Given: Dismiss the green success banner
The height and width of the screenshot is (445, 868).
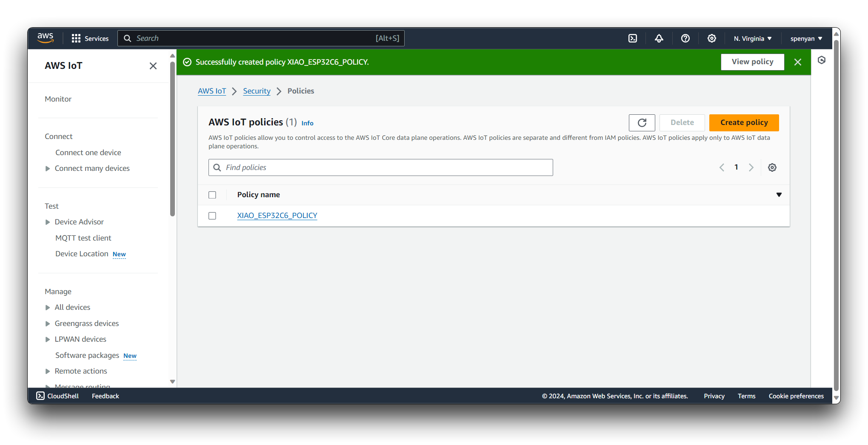Looking at the screenshot, I should tap(797, 62).
